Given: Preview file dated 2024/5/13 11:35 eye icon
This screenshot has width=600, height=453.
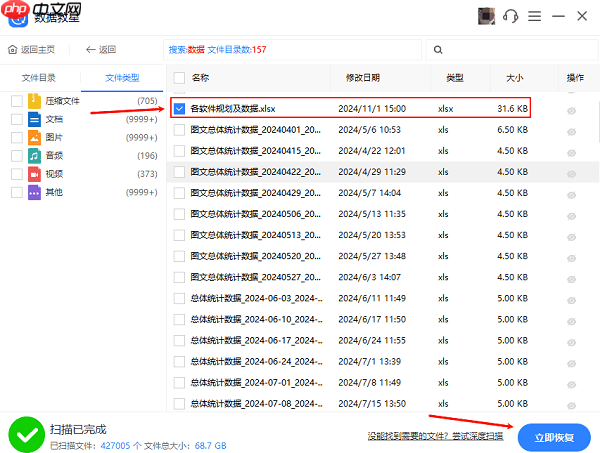Looking at the screenshot, I should pyautogui.click(x=571, y=216).
